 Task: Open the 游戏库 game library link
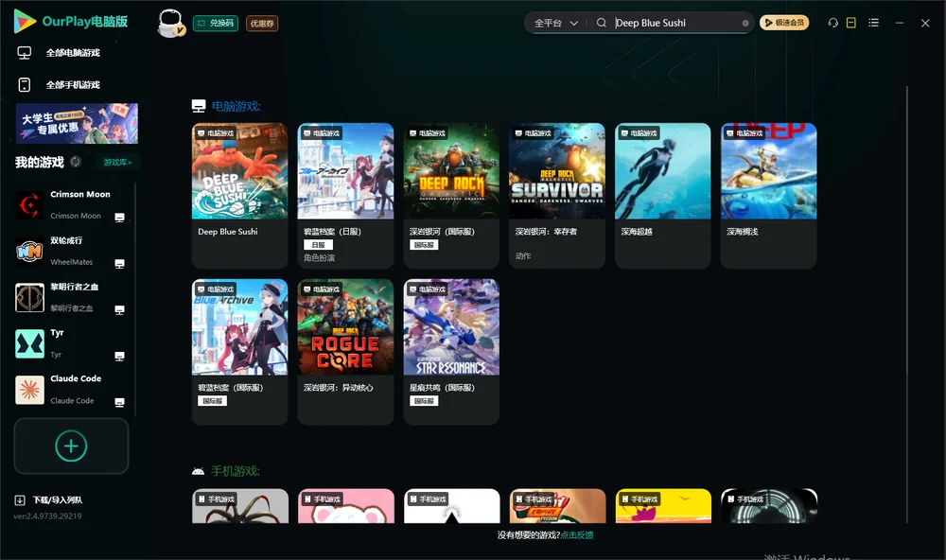tap(117, 163)
